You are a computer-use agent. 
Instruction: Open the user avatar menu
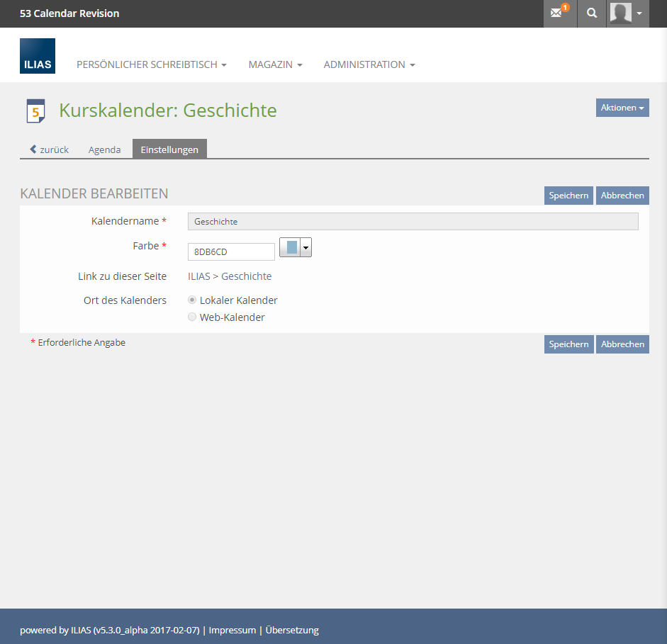[x=627, y=13]
